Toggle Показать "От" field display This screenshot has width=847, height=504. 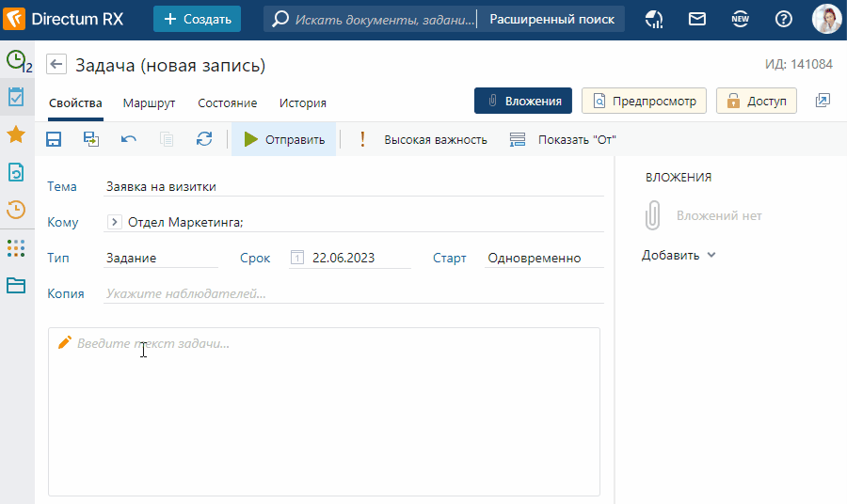point(563,139)
